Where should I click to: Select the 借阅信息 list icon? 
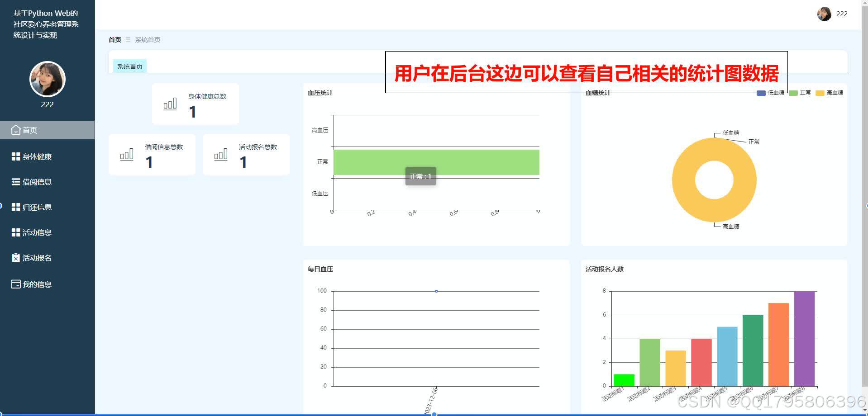pos(15,182)
